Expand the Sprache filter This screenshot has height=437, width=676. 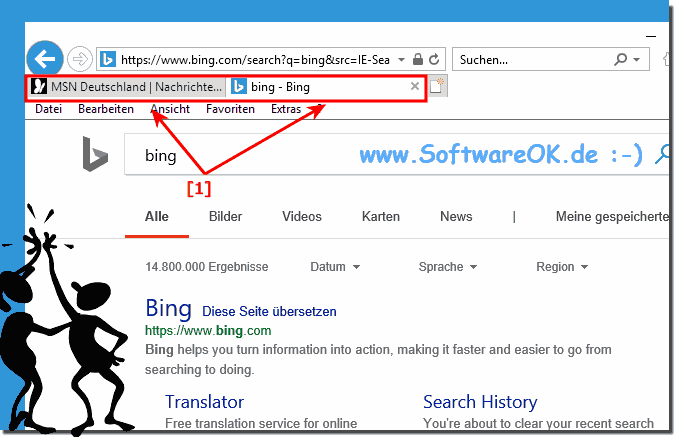[x=448, y=267]
